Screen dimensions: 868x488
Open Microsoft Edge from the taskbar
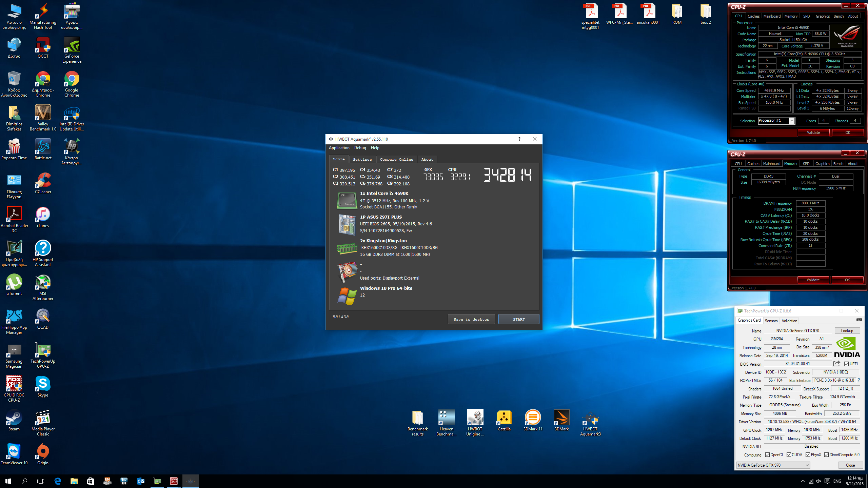[58, 481]
